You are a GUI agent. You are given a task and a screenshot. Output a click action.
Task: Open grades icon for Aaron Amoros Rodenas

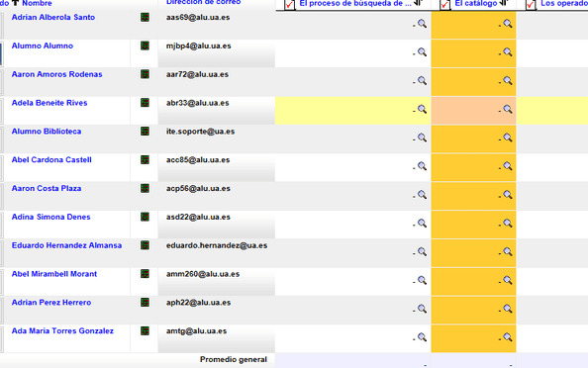145,74
